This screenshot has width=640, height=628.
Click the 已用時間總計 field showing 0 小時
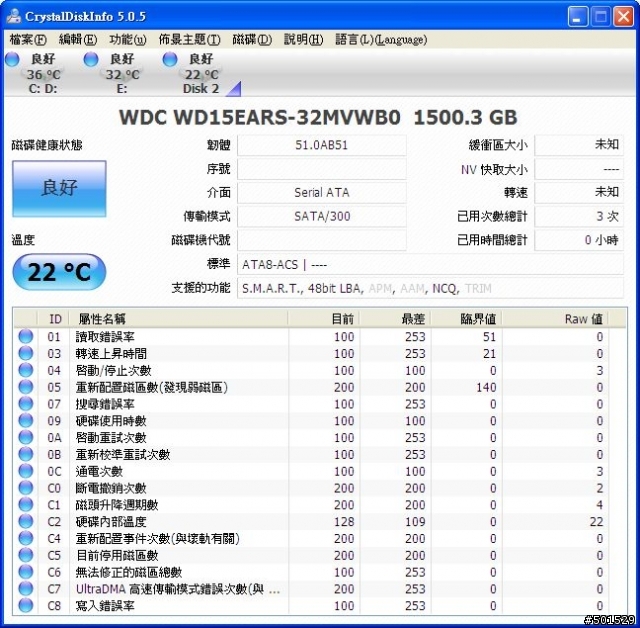tap(579, 240)
